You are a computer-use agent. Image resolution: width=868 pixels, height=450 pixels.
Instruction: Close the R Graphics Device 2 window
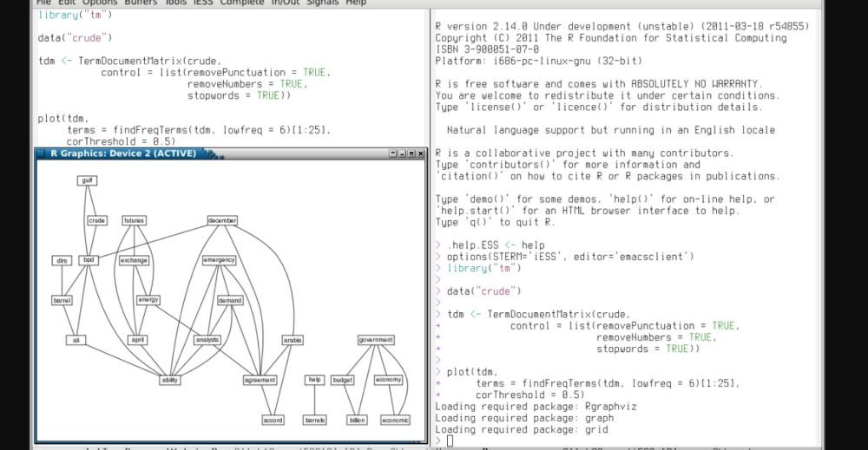click(421, 153)
